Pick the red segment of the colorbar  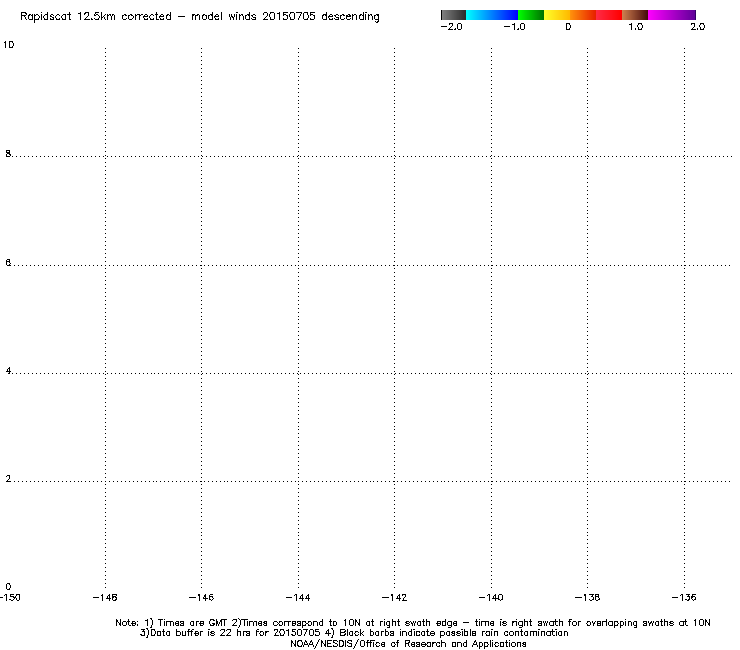pyautogui.click(x=609, y=15)
